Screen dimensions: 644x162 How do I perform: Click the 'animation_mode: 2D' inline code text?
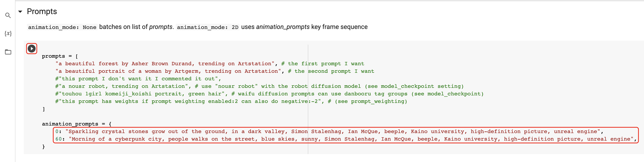coord(208,27)
